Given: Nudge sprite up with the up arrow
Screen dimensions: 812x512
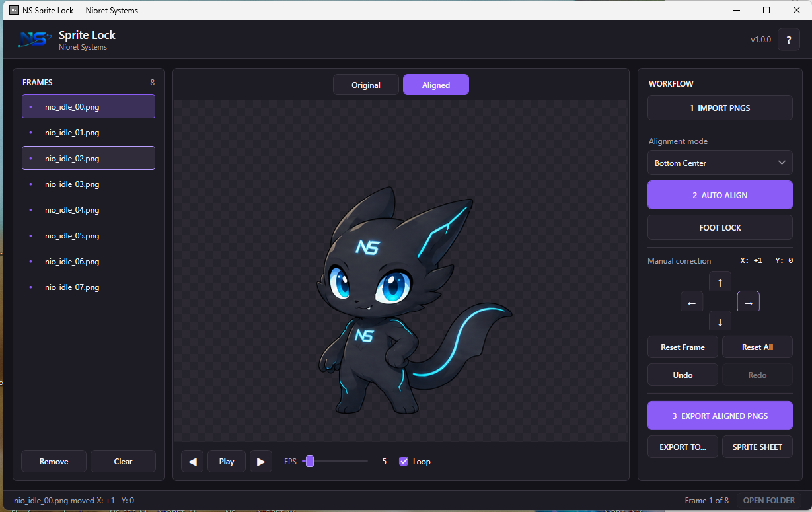Looking at the screenshot, I should pos(720,281).
